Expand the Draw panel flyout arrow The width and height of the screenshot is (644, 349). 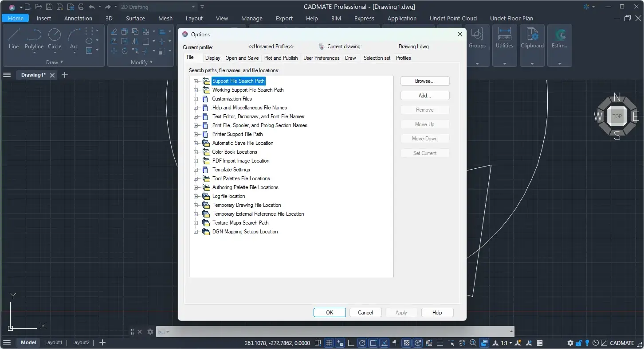point(62,62)
